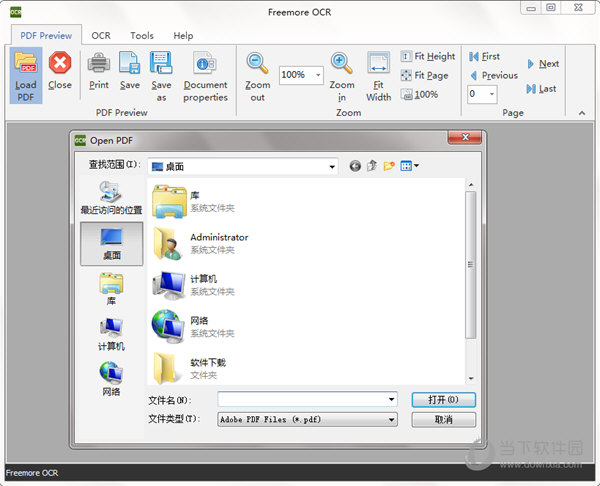The image size is (600, 486).
Task: Click the file list vertical scrollbar thumb
Action: point(471,265)
